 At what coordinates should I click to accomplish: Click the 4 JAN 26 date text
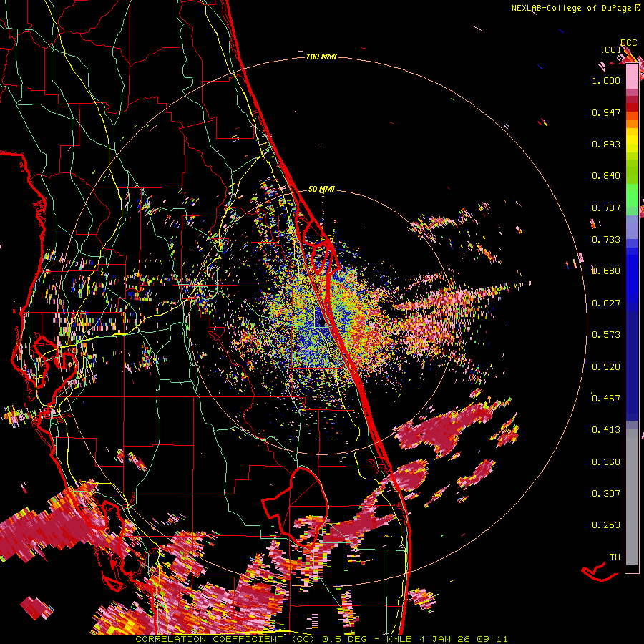pyautogui.click(x=445, y=639)
